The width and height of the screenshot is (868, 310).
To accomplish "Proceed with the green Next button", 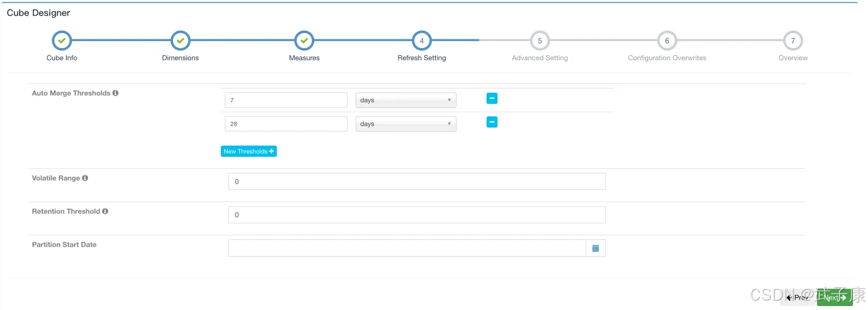I will [x=834, y=297].
